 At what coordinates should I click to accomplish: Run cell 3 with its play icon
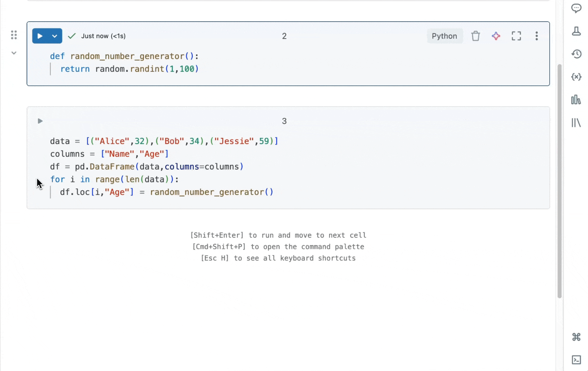coord(40,121)
